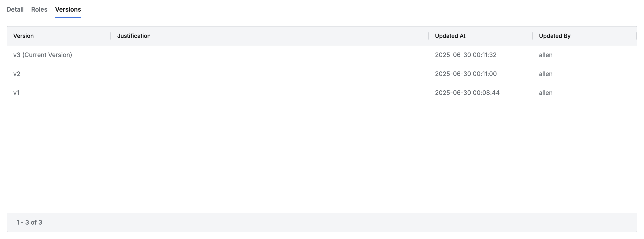Sort by the Version column header
This screenshot has height=239, width=644.
click(23, 36)
